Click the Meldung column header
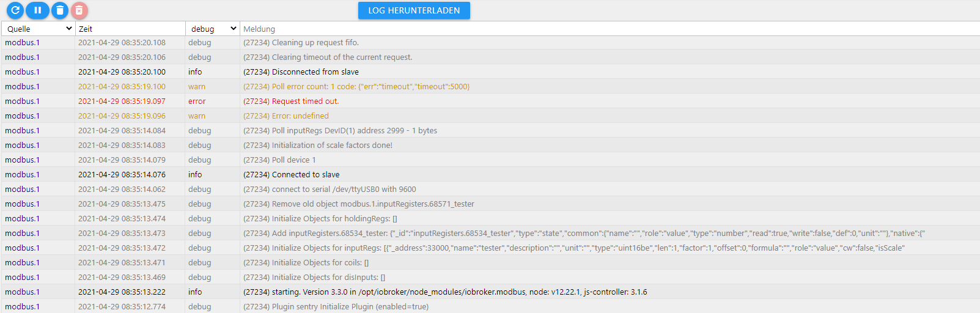 pyautogui.click(x=259, y=29)
